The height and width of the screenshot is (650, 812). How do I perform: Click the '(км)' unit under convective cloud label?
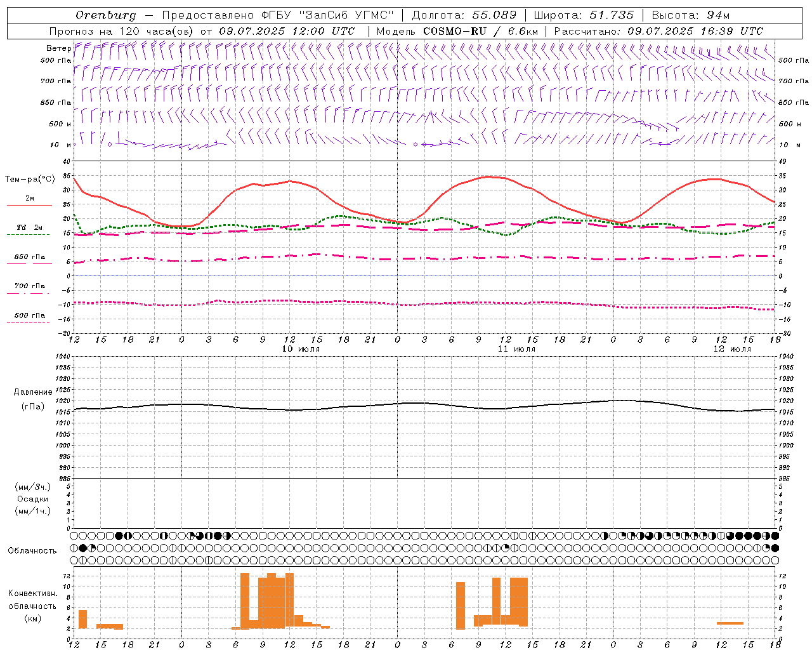coord(33,618)
